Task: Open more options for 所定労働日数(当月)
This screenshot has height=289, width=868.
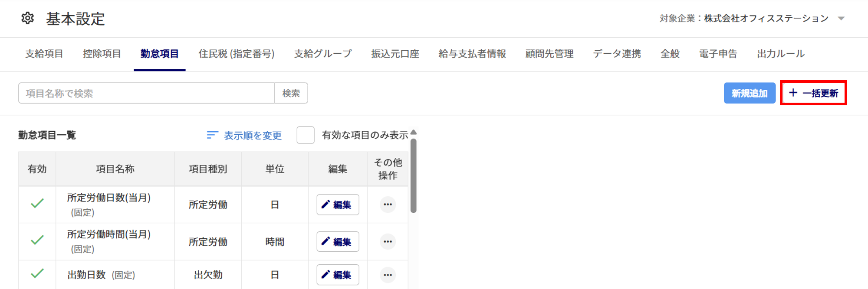Action: tap(388, 205)
